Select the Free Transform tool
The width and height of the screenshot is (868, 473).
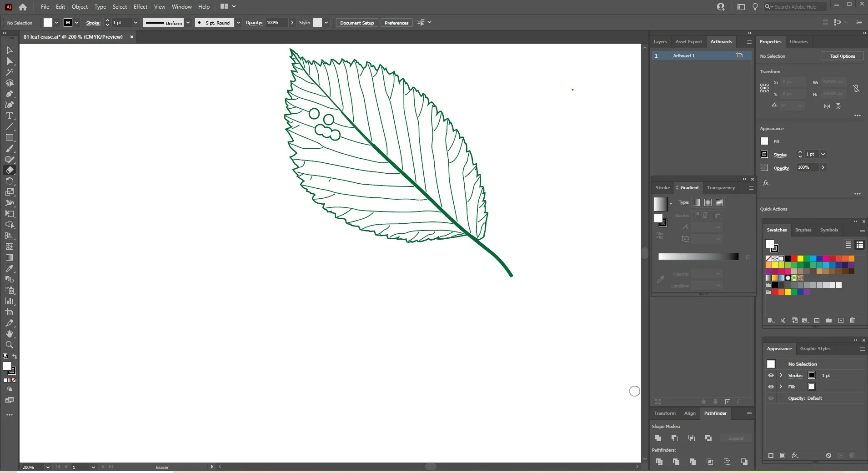pos(9,214)
